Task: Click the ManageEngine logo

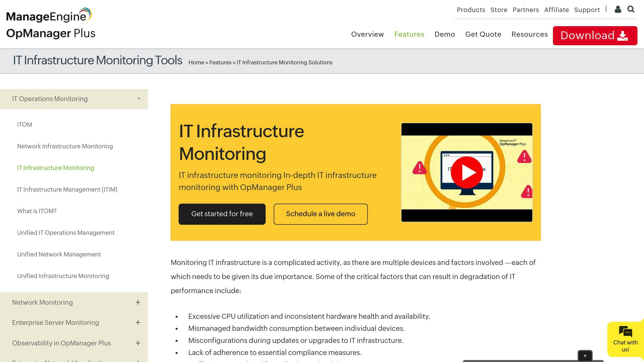Action: point(49,15)
